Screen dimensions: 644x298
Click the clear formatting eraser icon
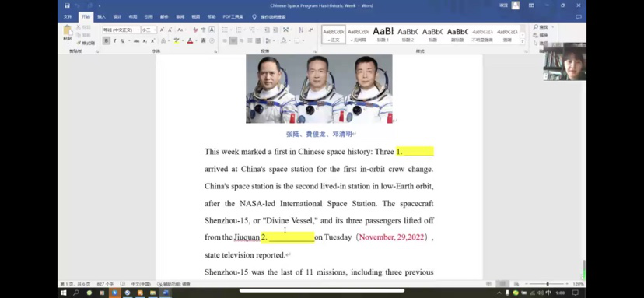pos(195,30)
